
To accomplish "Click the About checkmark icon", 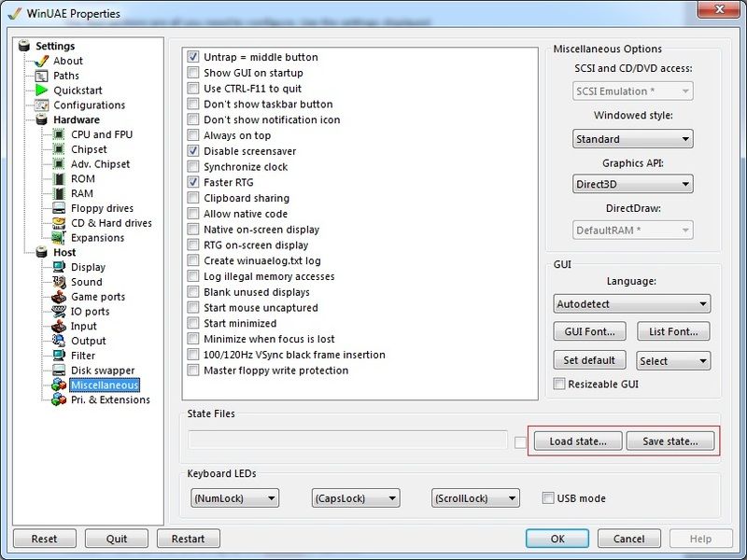I will coord(41,61).
